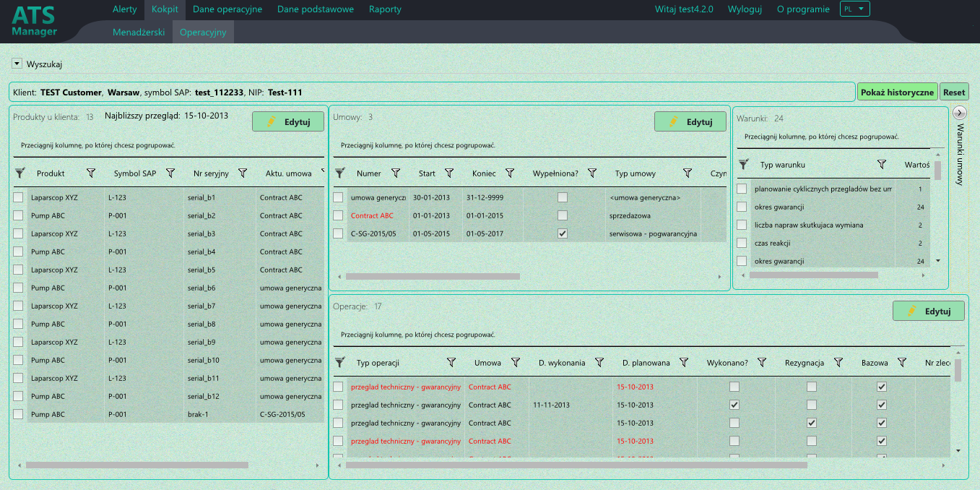Click the vertical scrollbar of the Operacje grid
Viewport: 980px width, 490px height.
click(x=958, y=369)
